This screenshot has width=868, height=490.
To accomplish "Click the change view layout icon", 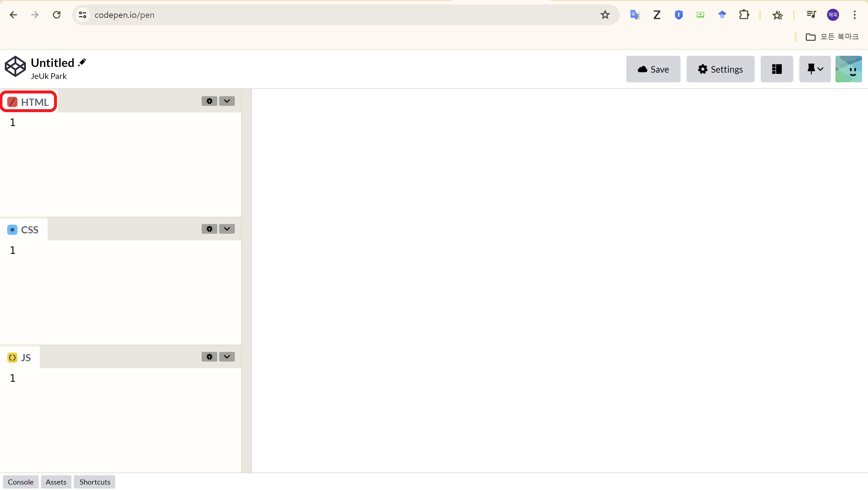I will 777,69.
